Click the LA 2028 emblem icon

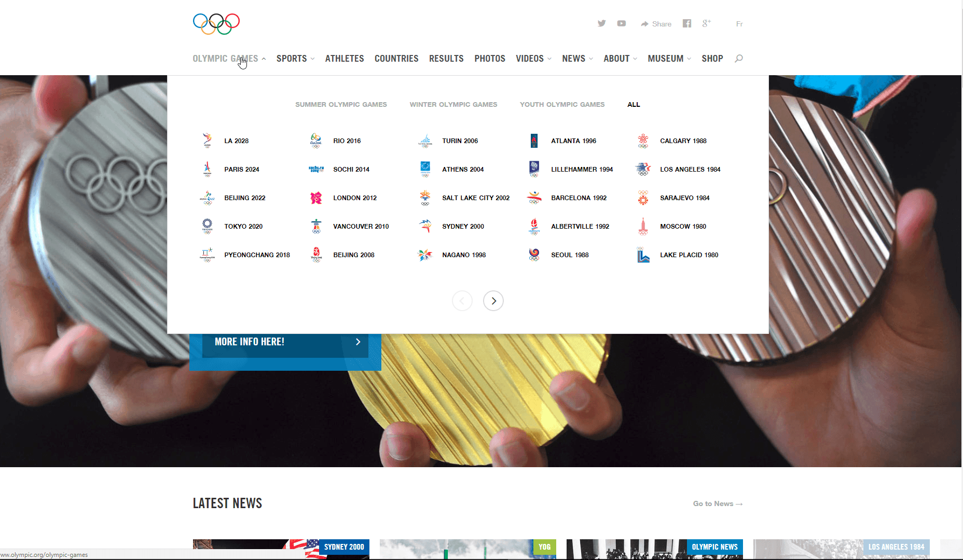208,141
